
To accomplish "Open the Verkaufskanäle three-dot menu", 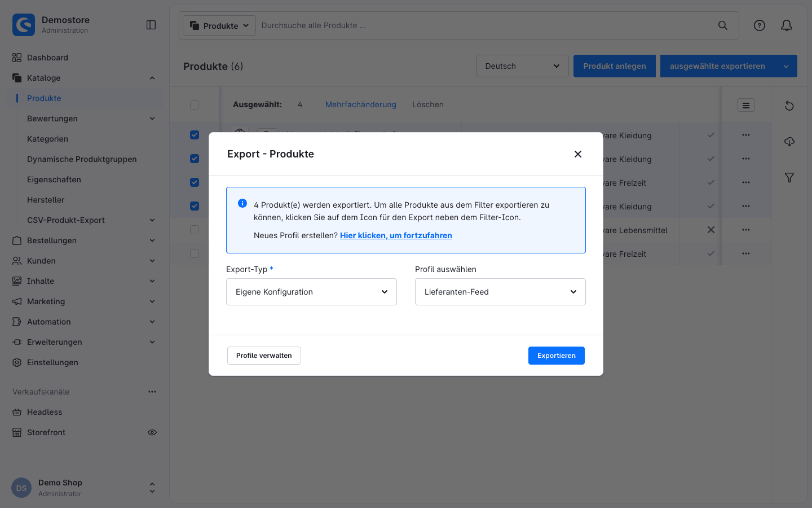I will tap(152, 392).
